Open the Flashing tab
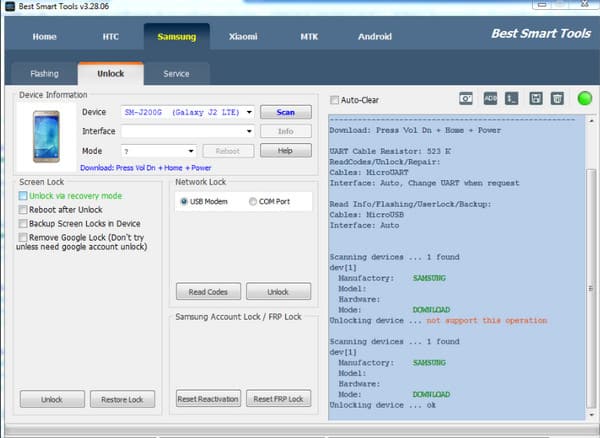 tap(43, 73)
